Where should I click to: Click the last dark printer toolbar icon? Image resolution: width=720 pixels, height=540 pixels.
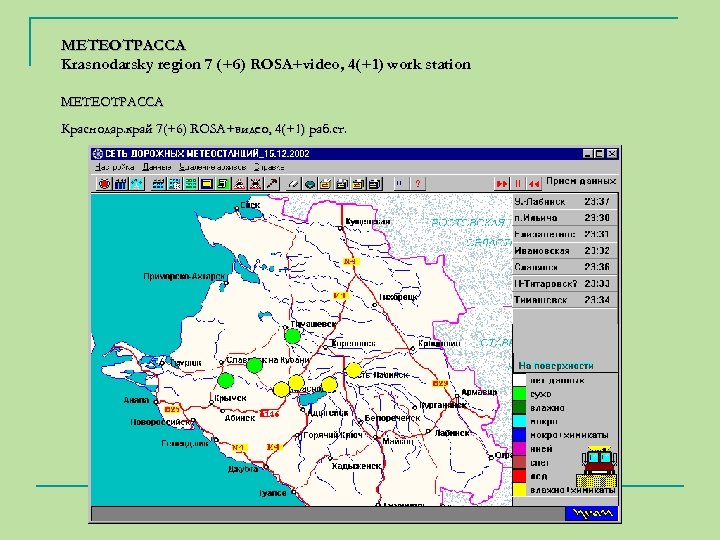[x=375, y=184]
